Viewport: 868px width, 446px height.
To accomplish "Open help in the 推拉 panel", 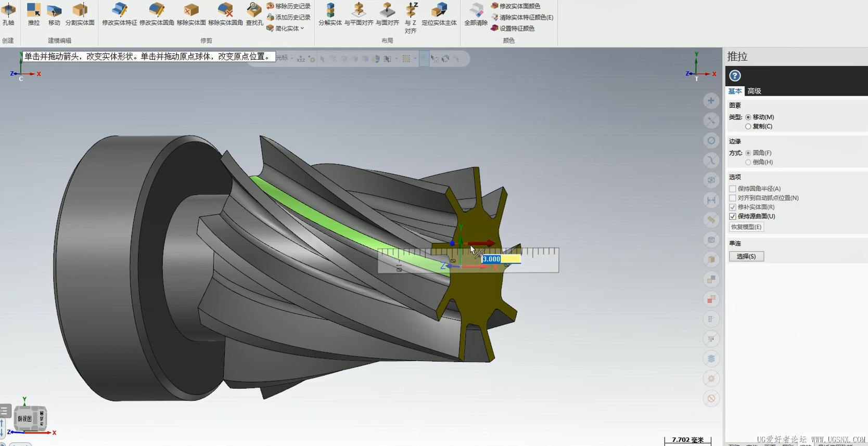I will (735, 76).
